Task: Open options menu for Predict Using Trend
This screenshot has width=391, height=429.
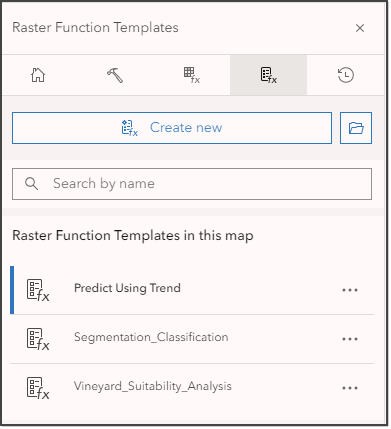Action: [350, 290]
